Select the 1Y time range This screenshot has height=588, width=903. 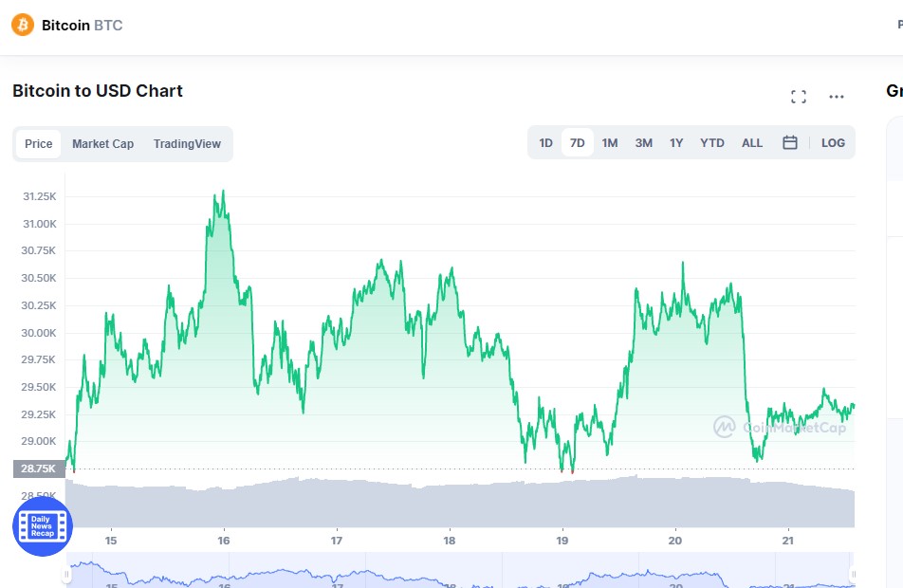[x=676, y=143]
